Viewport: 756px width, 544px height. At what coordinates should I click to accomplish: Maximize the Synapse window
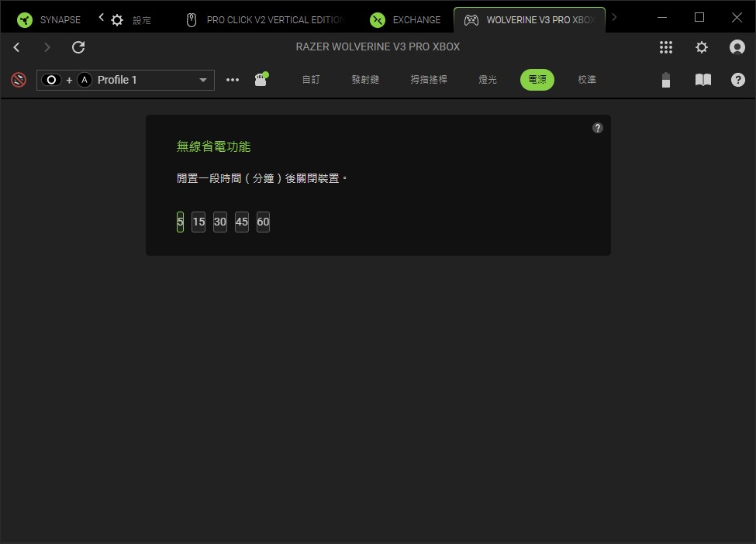click(699, 17)
